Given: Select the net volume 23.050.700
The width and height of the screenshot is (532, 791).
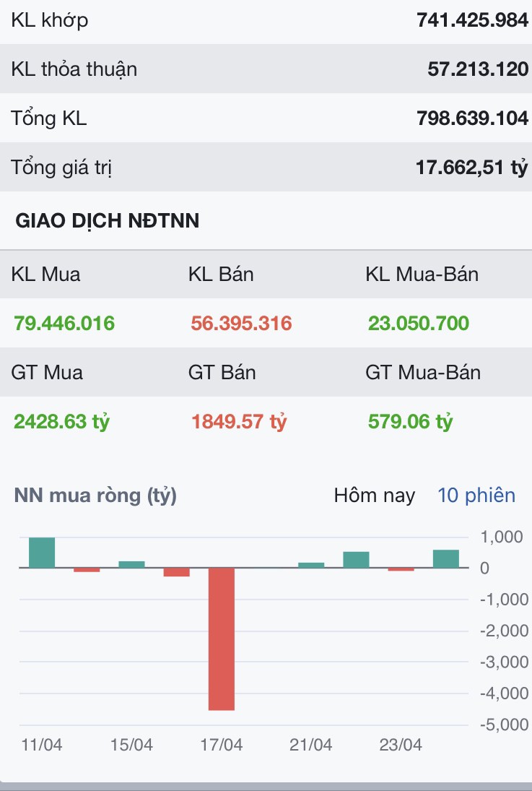Looking at the screenshot, I should tap(419, 324).
